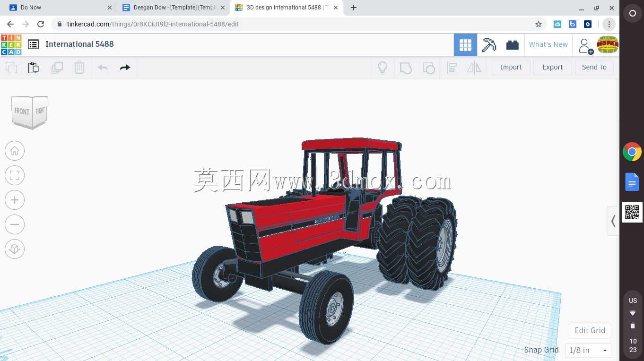Switch to 3D design grid view
Image resolution: width=644 pixels, height=361 pixels.
465,45
